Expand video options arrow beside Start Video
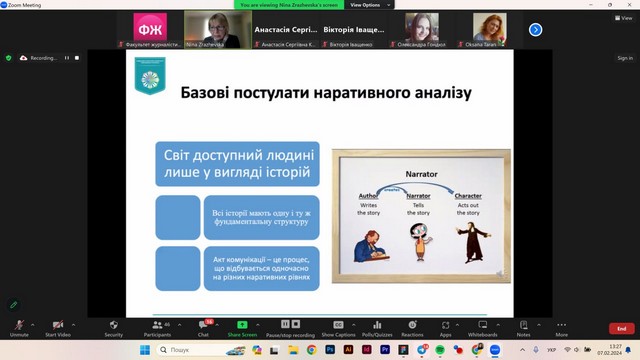This screenshot has height=360, width=640. click(73, 325)
